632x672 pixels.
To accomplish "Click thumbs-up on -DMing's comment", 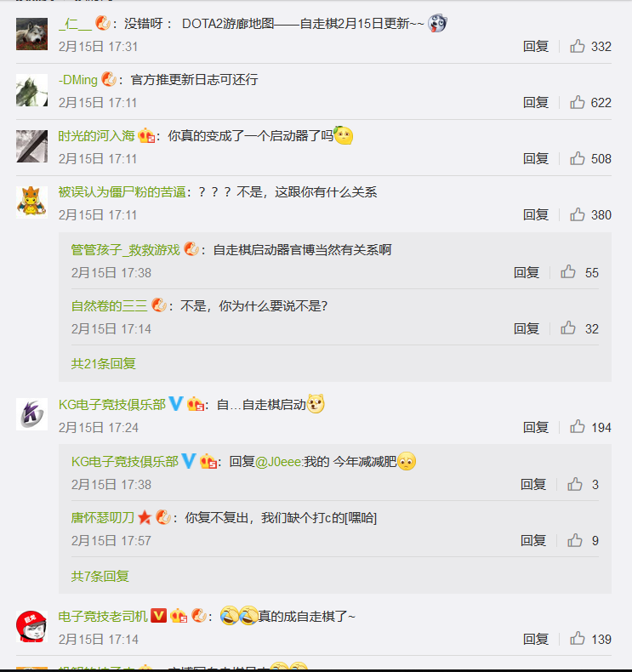I will click(x=578, y=102).
